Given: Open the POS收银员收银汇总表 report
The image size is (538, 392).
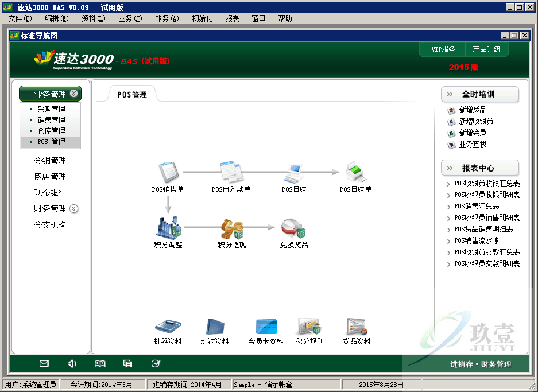Looking at the screenshot, I should click(x=487, y=184).
